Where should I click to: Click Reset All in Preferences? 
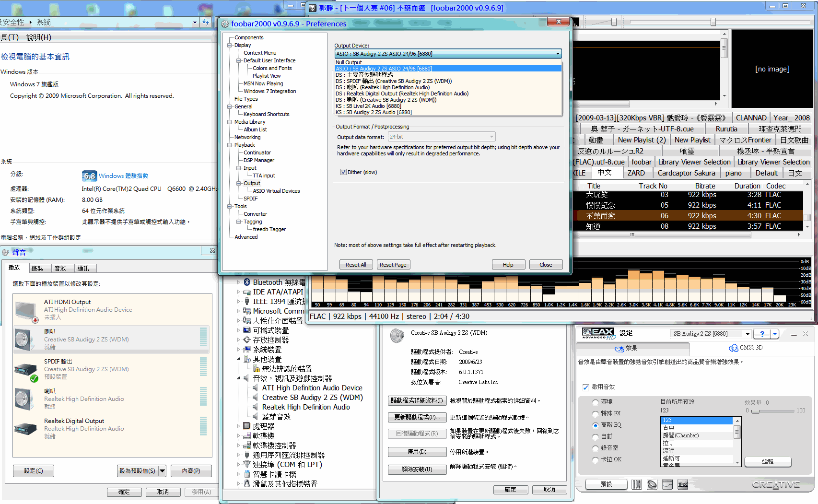click(356, 265)
